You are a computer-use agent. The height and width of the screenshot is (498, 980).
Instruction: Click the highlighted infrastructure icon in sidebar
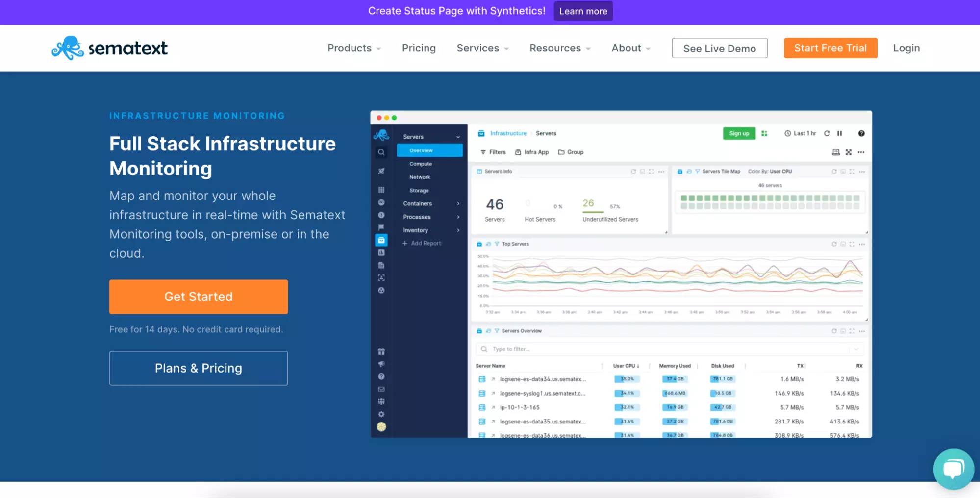tap(381, 240)
